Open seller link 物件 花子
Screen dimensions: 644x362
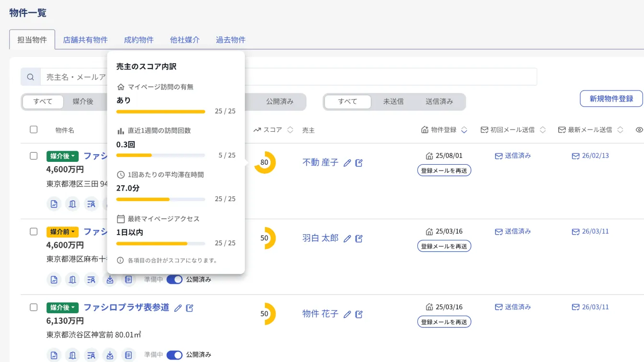[x=320, y=314]
